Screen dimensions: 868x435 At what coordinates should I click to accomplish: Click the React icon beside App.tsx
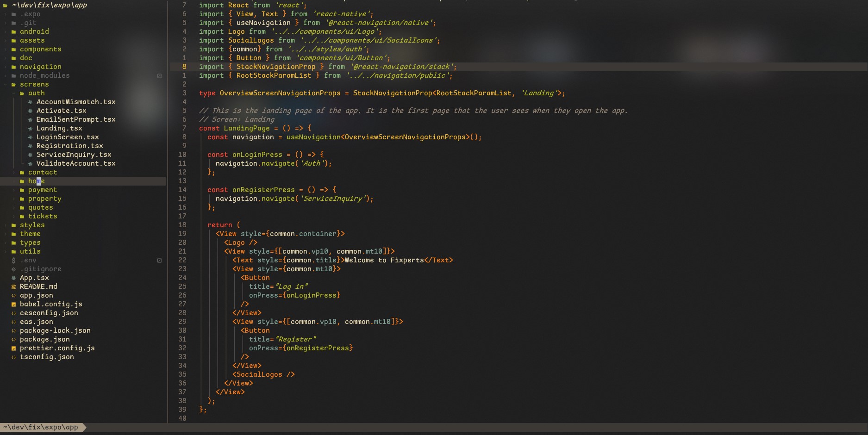pos(13,278)
